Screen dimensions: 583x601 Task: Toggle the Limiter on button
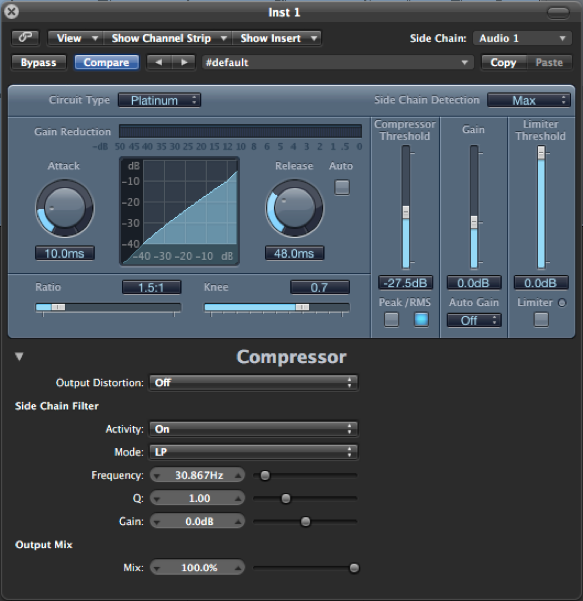[541, 319]
